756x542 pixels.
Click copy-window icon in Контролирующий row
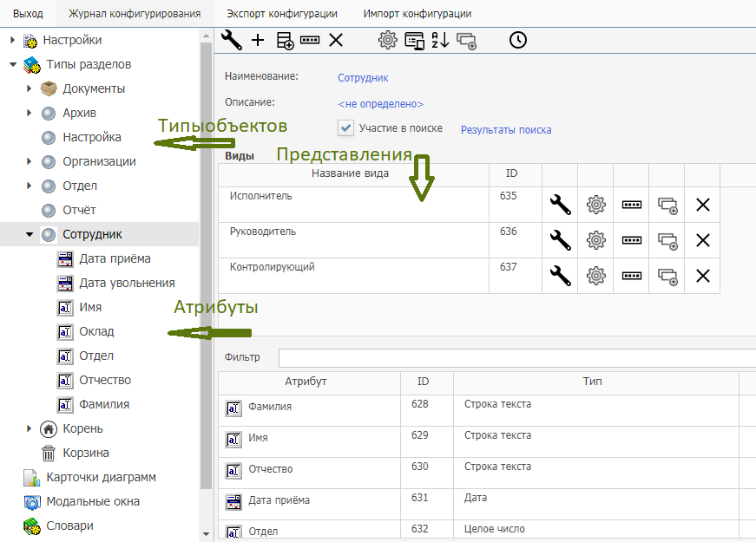pos(667,277)
